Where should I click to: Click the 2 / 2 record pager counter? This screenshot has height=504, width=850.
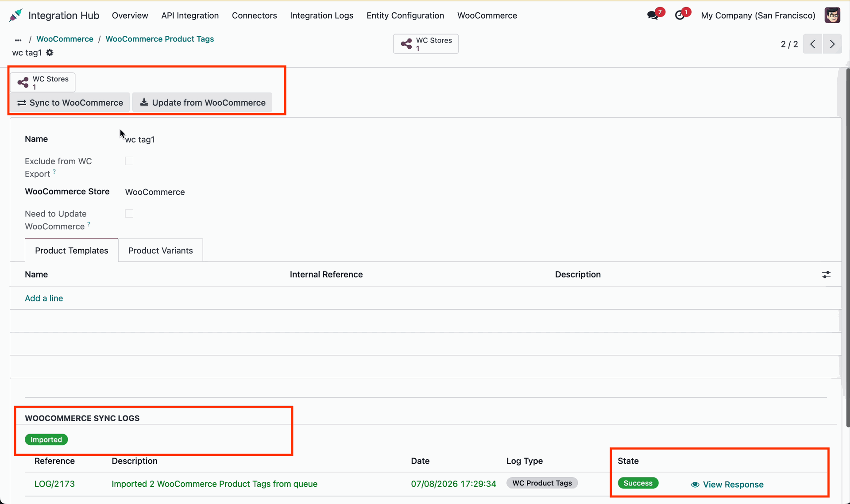coord(789,44)
